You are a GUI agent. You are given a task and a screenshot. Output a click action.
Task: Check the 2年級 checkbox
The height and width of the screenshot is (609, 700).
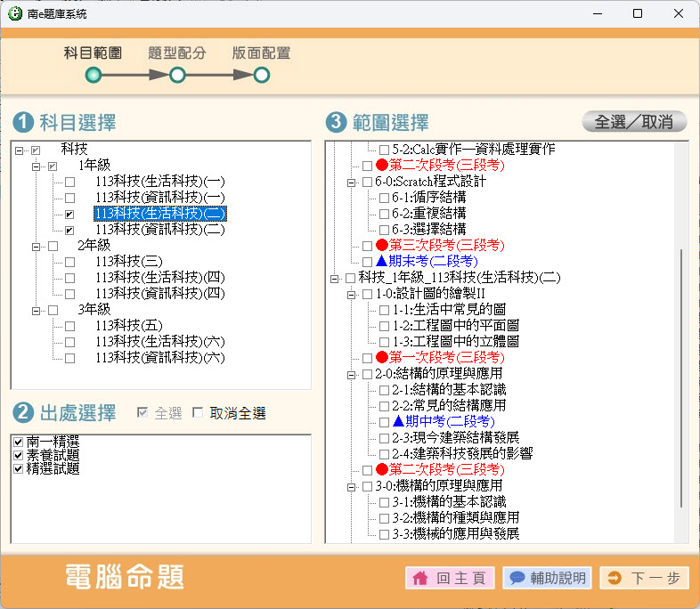(53, 247)
